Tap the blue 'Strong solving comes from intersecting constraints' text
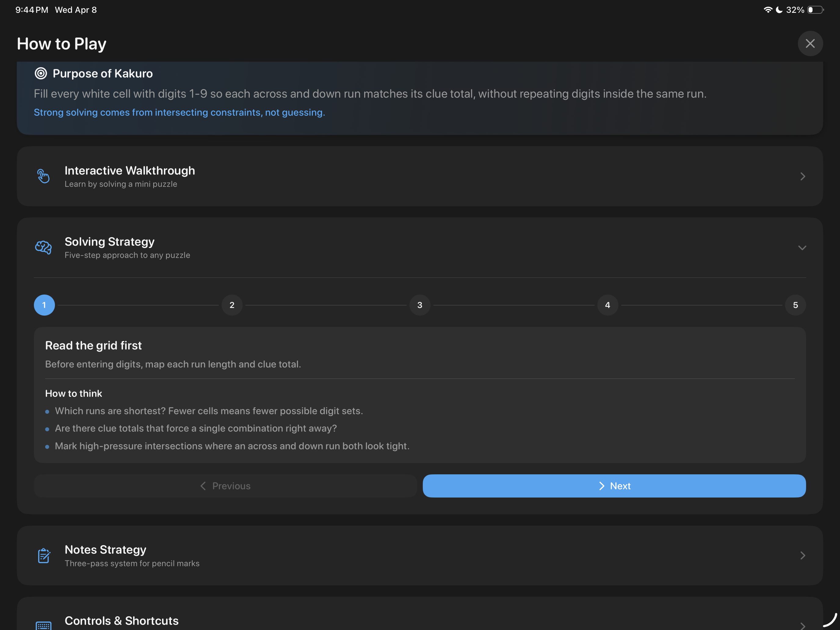This screenshot has width=840, height=630. coord(179,112)
